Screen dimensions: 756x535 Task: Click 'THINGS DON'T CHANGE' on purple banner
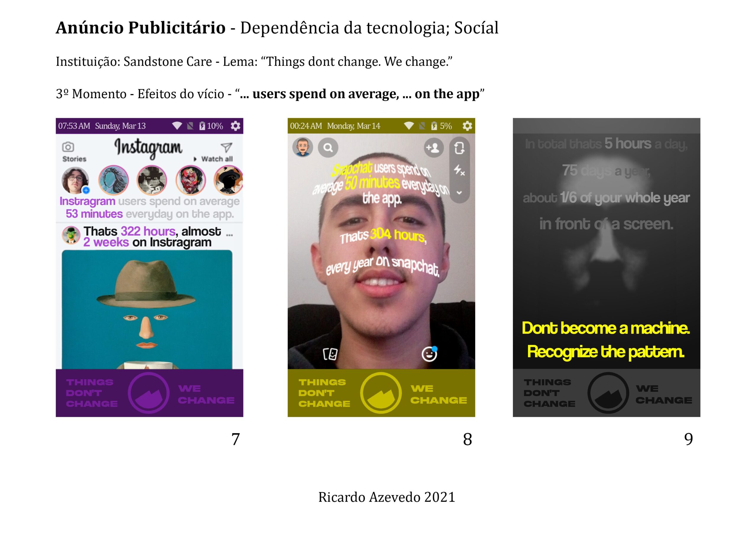tap(92, 393)
